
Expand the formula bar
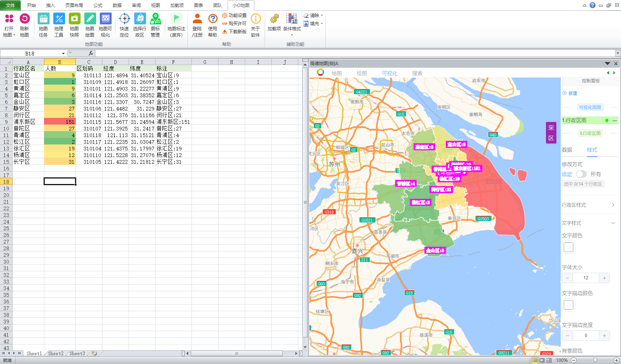click(618, 53)
